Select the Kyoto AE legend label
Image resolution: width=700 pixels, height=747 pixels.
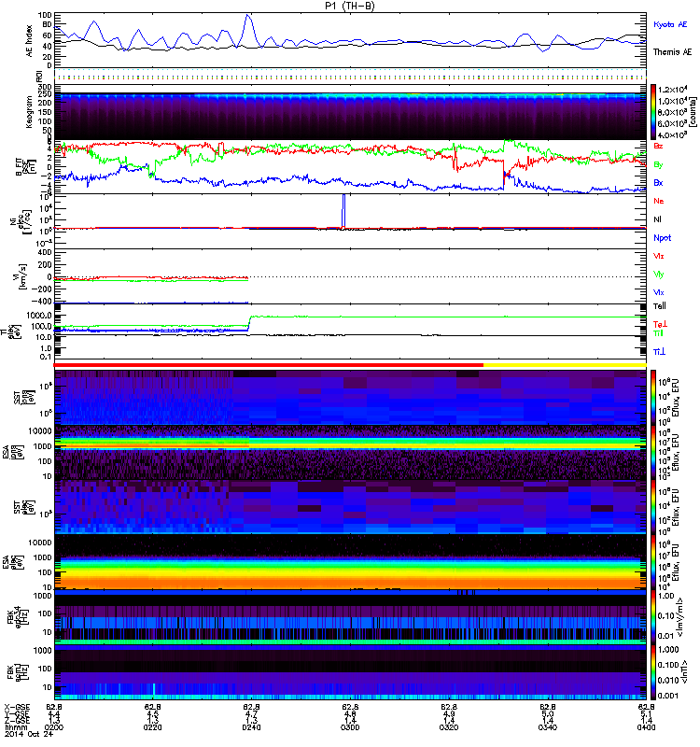tap(670, 24)
